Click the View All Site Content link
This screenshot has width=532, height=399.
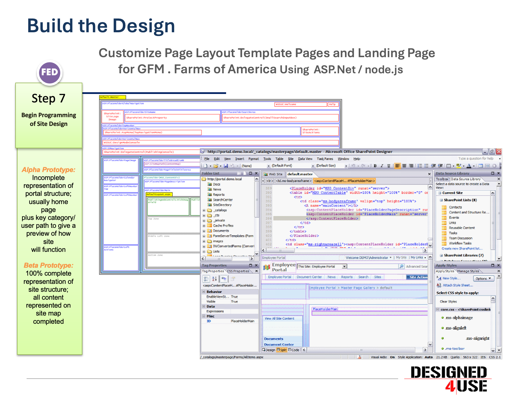click(279, 319)
